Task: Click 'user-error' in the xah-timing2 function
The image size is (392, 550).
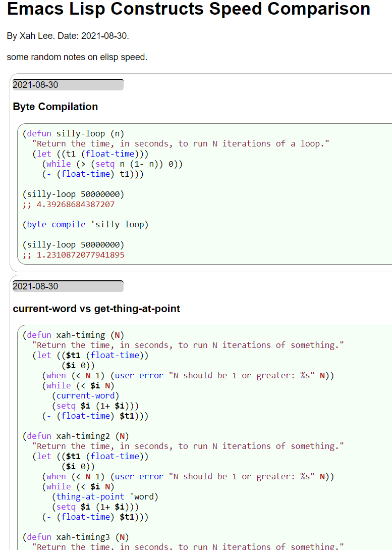Action: point(139,477)
